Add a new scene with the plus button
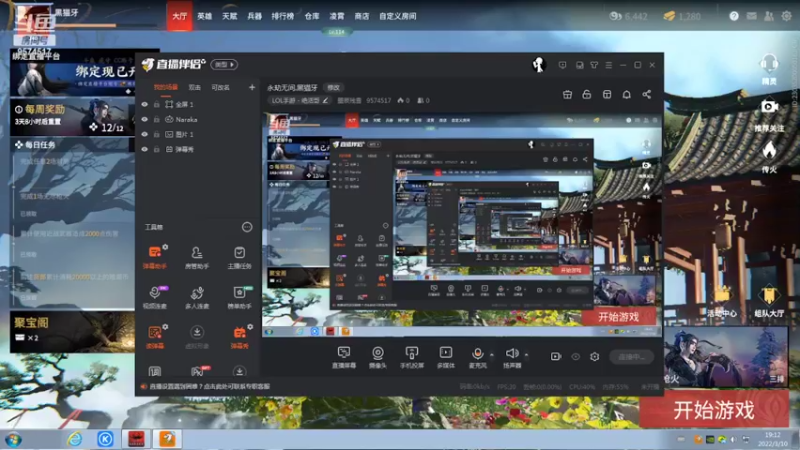The height and width of the screenshot is (450, 800). pos(252,88)
